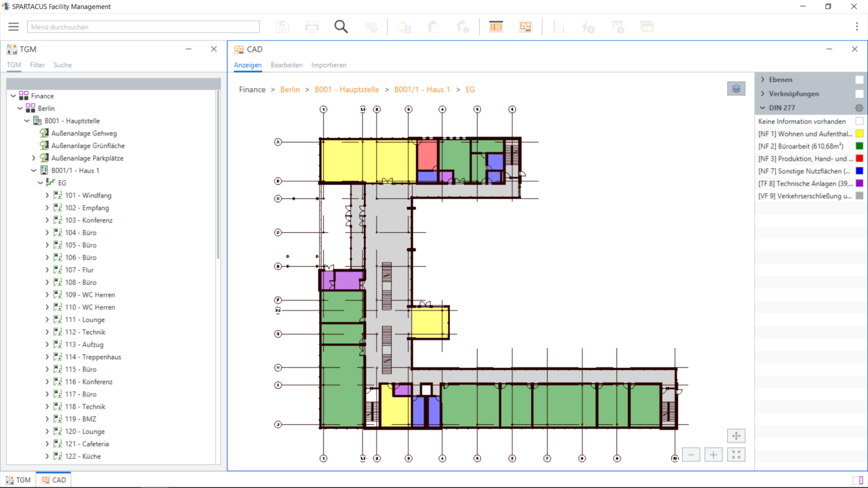Toggle the 'Keine Information vorhanden' checkbox
868x488 pixels.
tap(860, 121)
